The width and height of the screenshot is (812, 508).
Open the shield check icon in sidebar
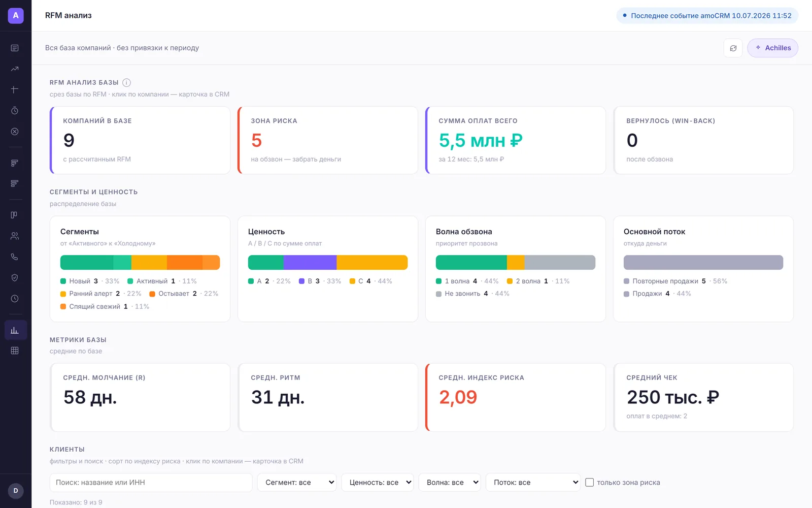pos(15,277)
